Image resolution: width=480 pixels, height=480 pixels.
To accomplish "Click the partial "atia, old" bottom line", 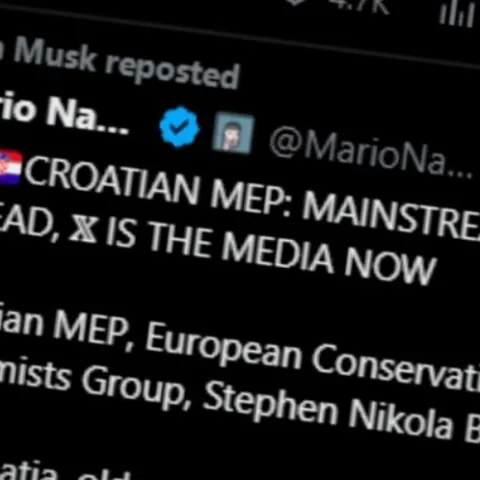I will click(65, 472).
